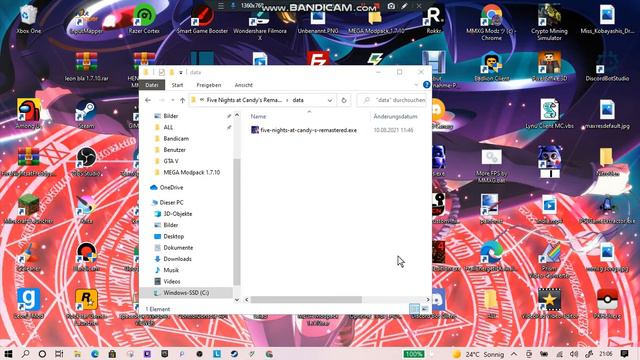Screen dimensions: 640x360
Task: Click the properties icon in the title bar
Action: point(162,72)
